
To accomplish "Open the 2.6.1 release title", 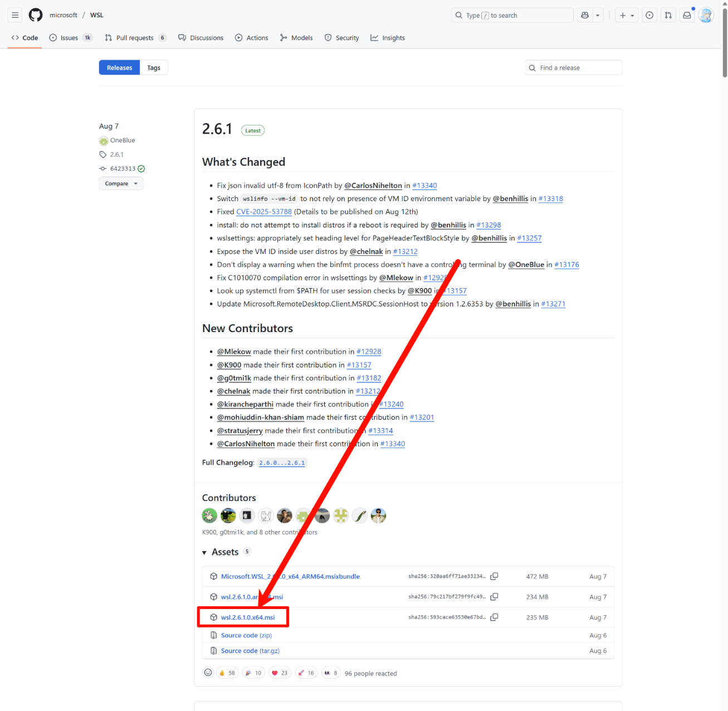I will (217, 129).
